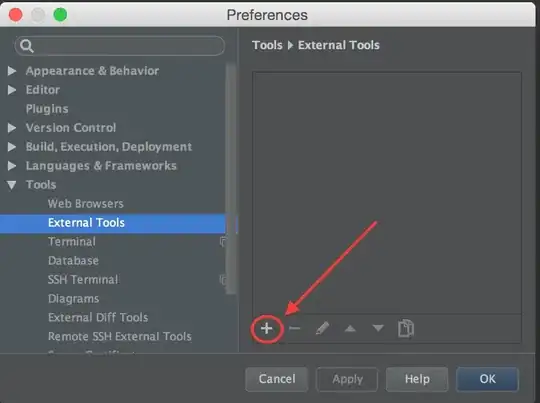Select Version Control label
The image size is (540, 403).
(71, 128)
